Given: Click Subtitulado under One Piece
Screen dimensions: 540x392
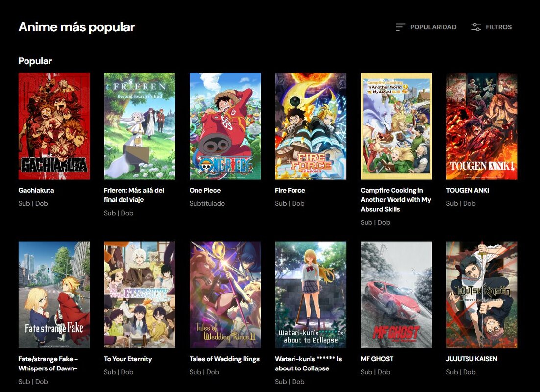Looking at the screenshot, I should [x=206, y=203].
